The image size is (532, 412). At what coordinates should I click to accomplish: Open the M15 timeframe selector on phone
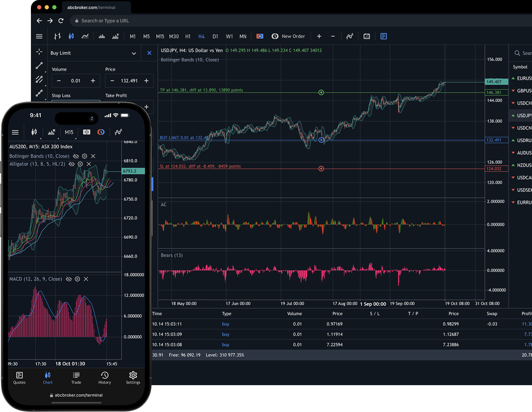point(69,132)
